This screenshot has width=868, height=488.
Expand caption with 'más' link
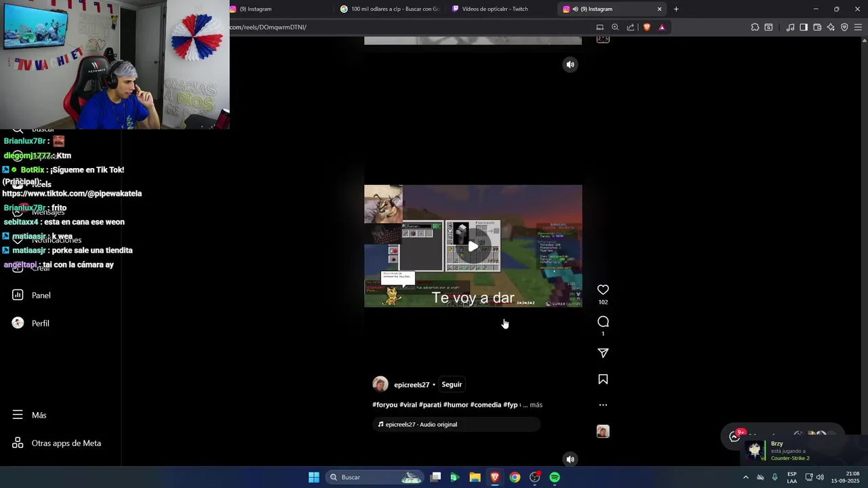536,405
